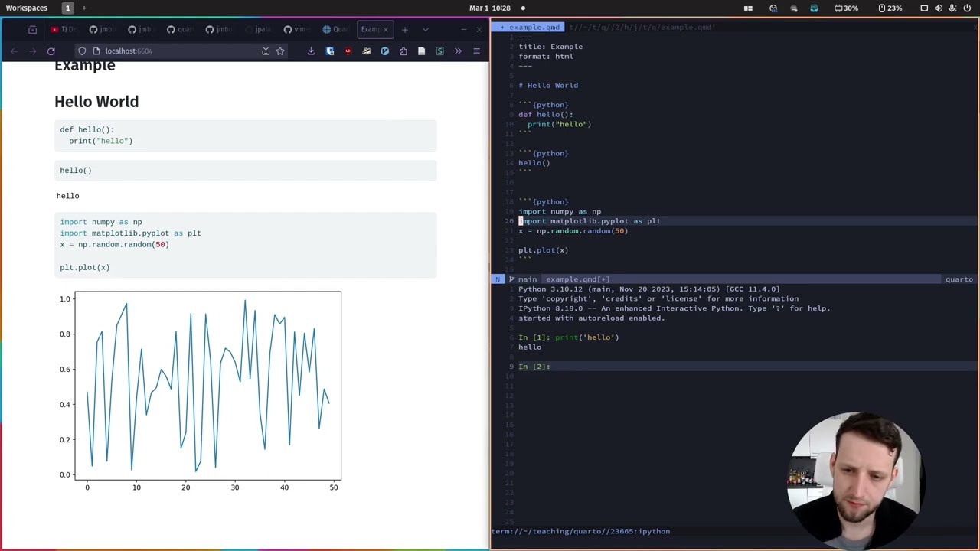Open the extensions puzzle-piece icon

(403, 51)
